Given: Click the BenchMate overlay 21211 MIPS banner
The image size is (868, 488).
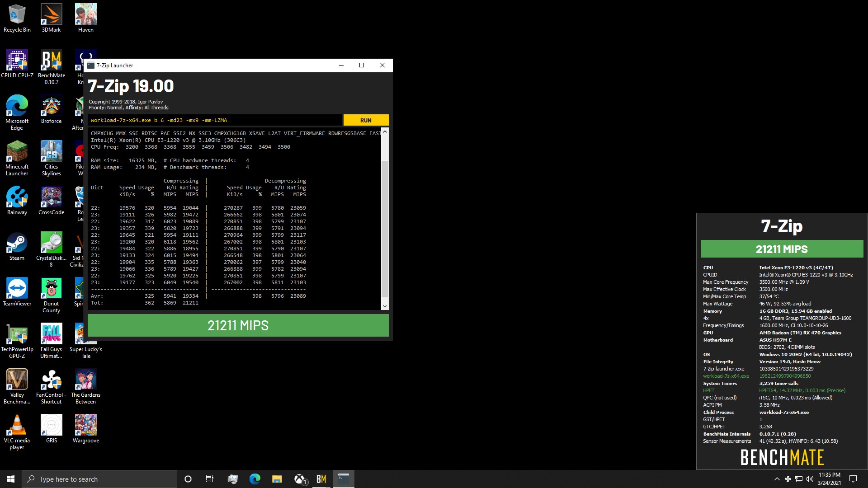Looking at the screenshot, I should click(x=782, y=249).
